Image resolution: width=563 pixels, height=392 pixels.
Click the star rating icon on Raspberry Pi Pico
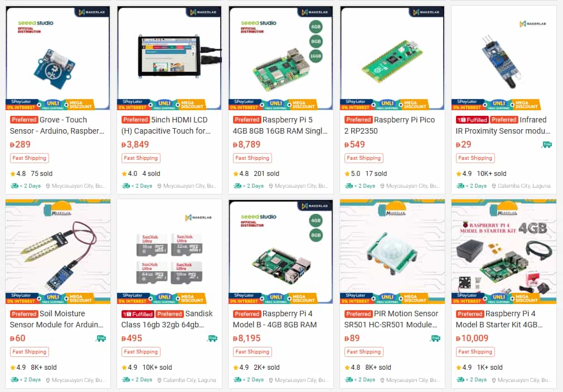(347, 174)
